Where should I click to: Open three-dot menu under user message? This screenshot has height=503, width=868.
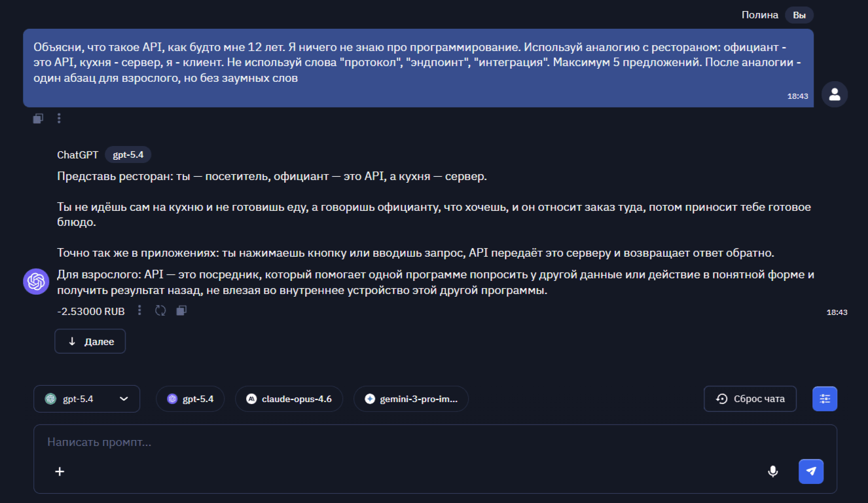(x=59, y=119)
